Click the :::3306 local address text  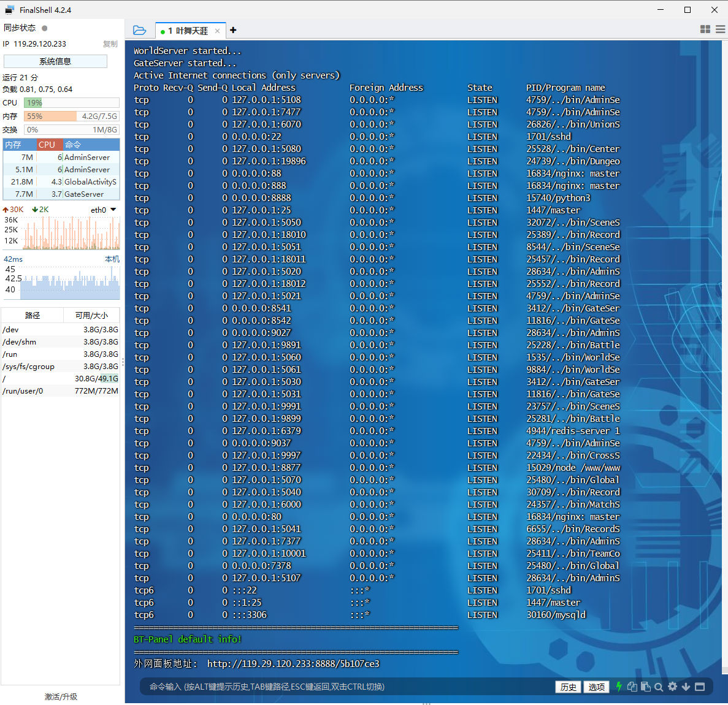tap(250, 615)
